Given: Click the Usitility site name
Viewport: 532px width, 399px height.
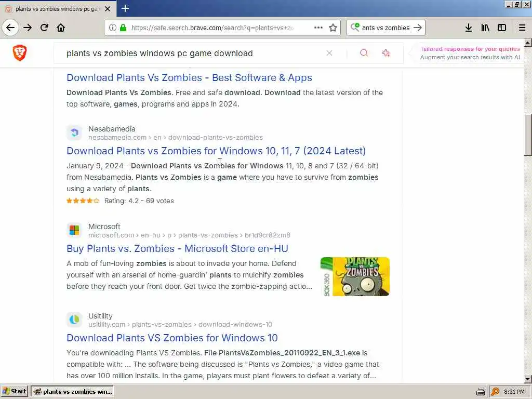Looking at the screenshot, I should click(100, 316).
